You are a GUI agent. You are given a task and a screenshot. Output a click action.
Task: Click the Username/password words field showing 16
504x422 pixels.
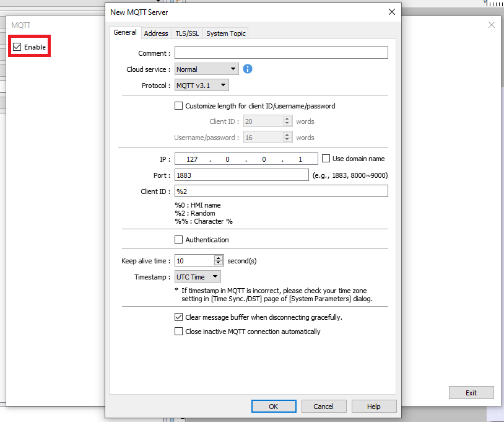coord(263,138)
